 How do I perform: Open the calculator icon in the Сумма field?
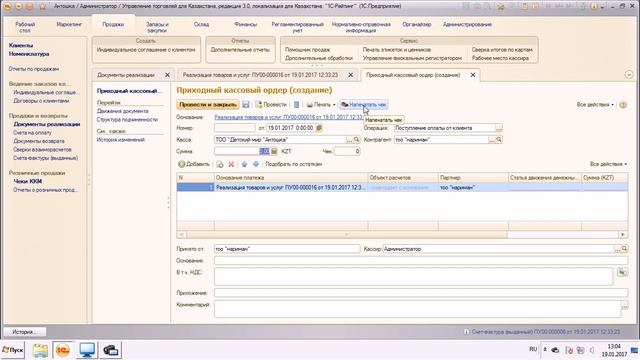tap(274, 151)
